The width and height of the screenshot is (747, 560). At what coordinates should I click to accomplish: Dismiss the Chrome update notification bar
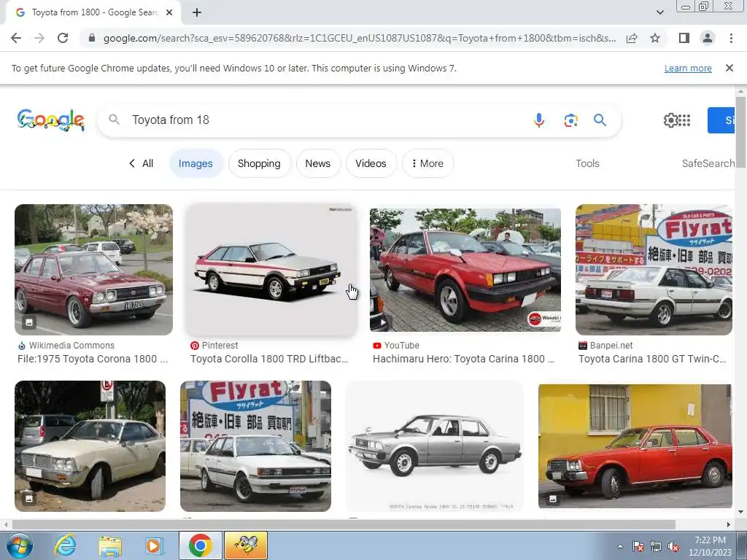click(729, 68)
